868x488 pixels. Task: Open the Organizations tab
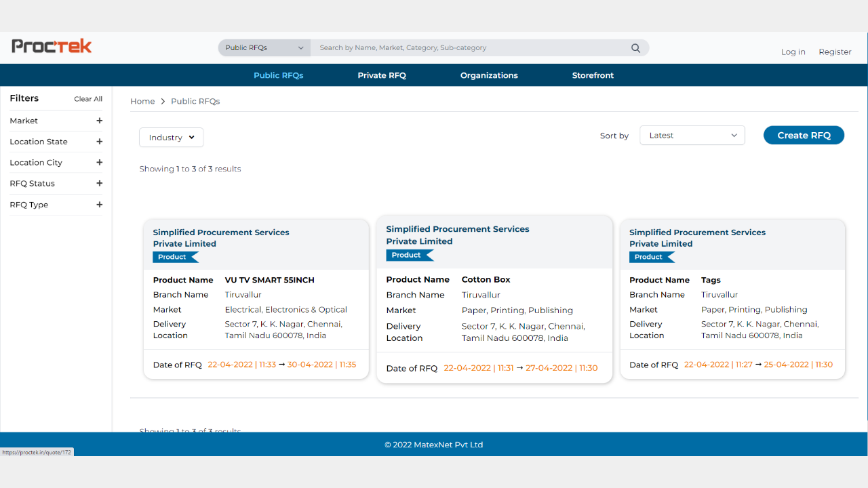pos(489,75)
